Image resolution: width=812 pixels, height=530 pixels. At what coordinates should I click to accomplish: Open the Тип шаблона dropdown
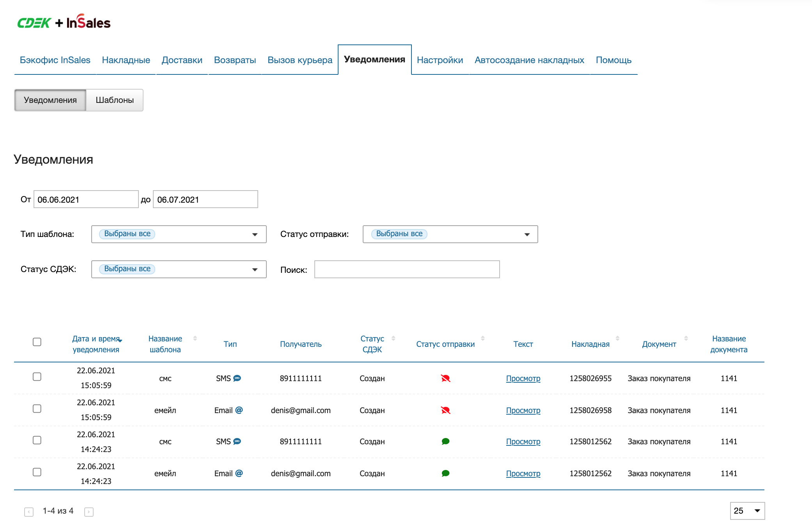(179, 234)
